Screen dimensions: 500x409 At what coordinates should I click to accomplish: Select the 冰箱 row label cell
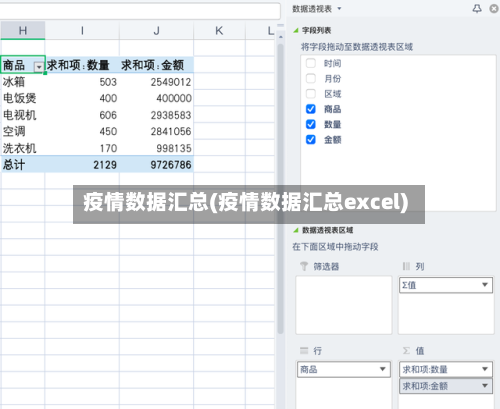coord(23,82)
